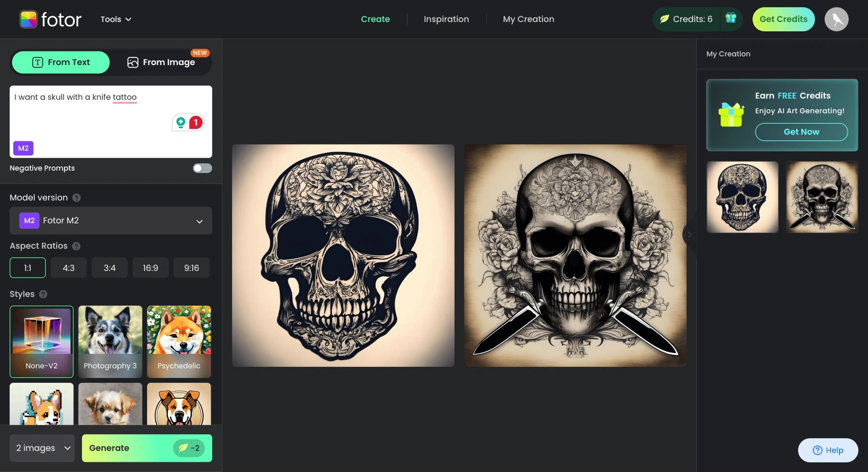The image size is (868, 472).
Task: Click the Styles help question mark icon
Action: point(42,294)
